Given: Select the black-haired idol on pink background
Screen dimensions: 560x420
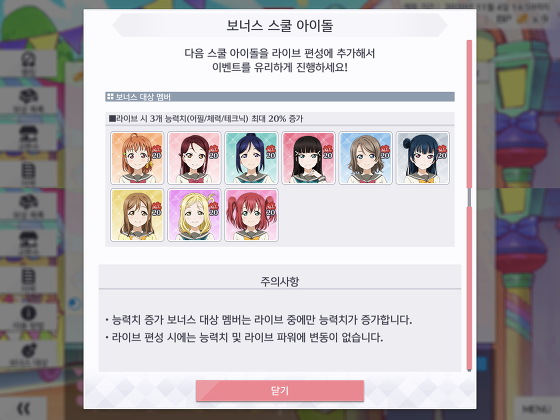Looking at the screenshot, I should 309,158.
